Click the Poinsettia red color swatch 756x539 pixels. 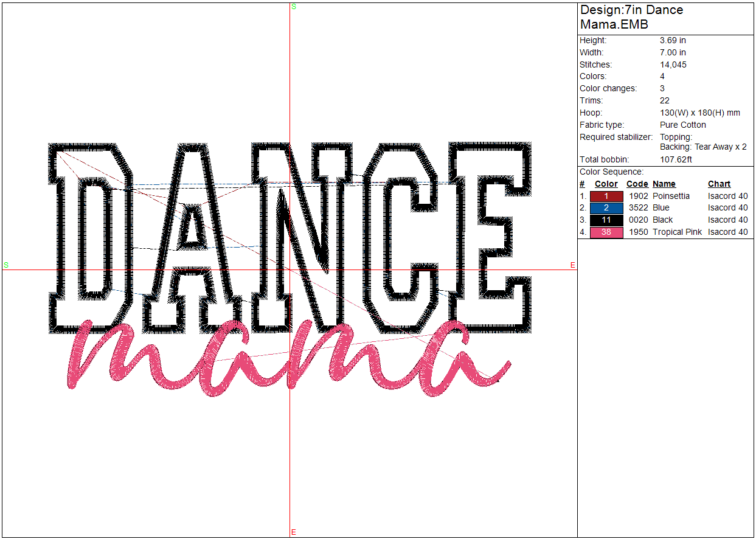606,196
